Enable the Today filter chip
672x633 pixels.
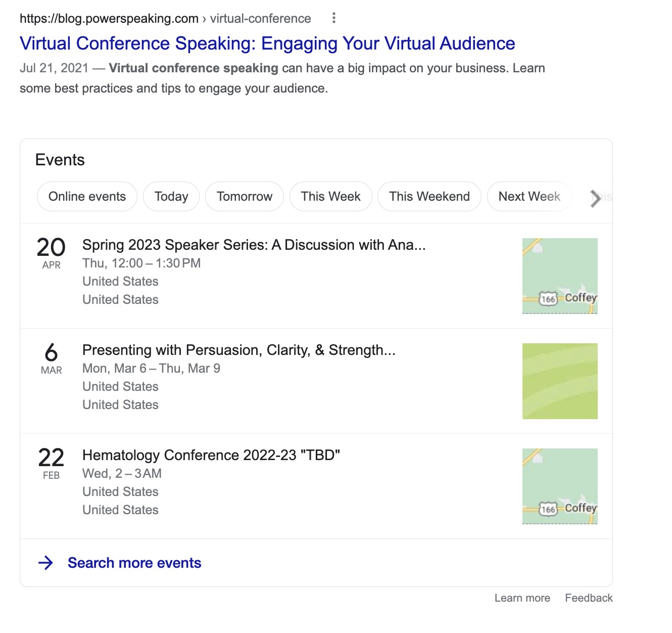171,196
